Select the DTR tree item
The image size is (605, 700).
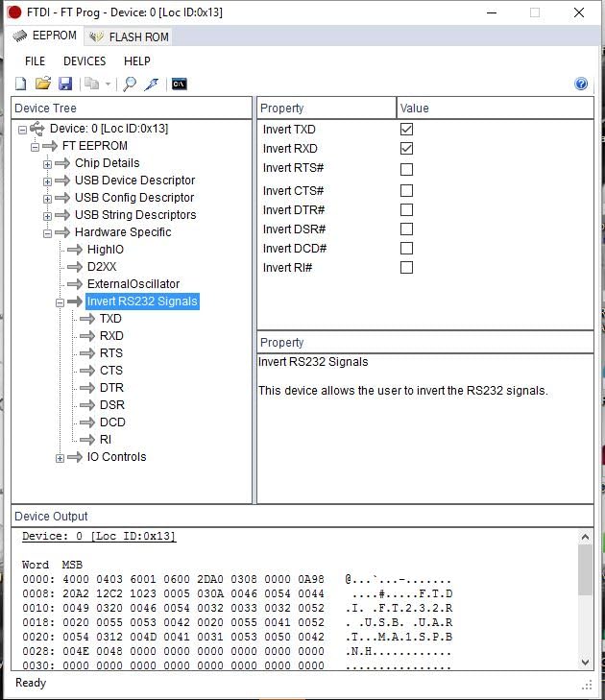click(111, 388)
